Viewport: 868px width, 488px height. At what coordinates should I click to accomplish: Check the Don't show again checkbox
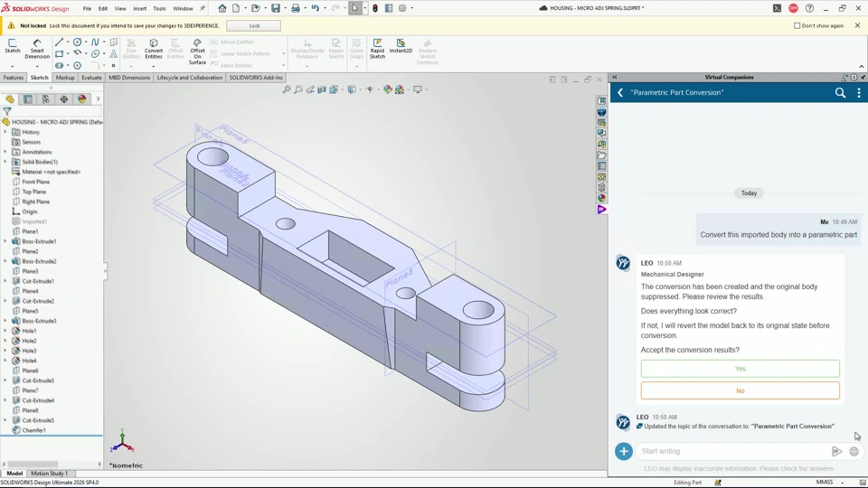[797, 25]
